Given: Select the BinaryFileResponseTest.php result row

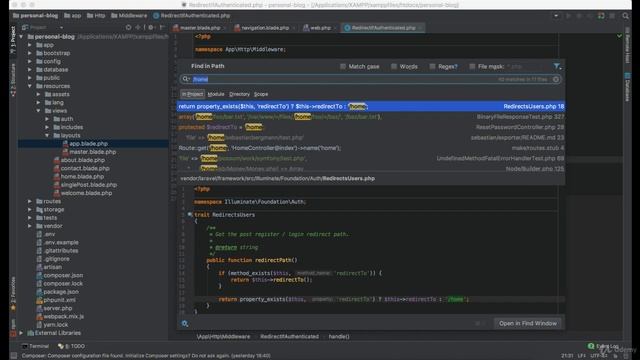Looking at the screenshot, I should click(x=371, y=117).
